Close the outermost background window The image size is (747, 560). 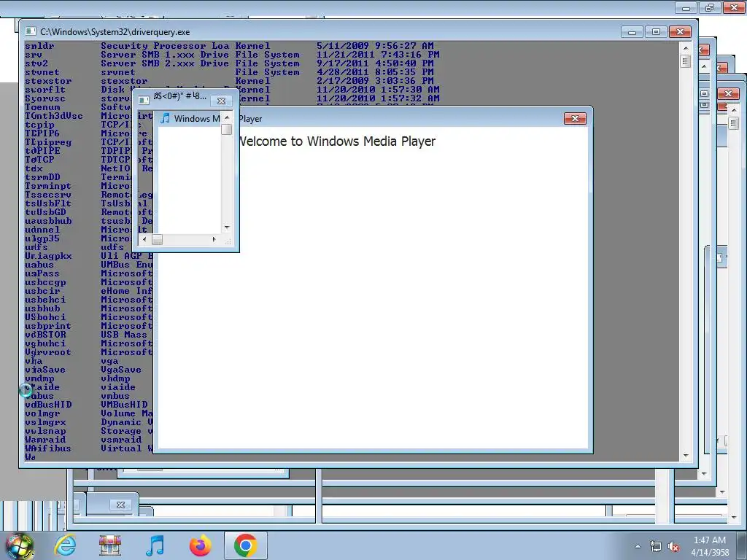click(734, 7)
